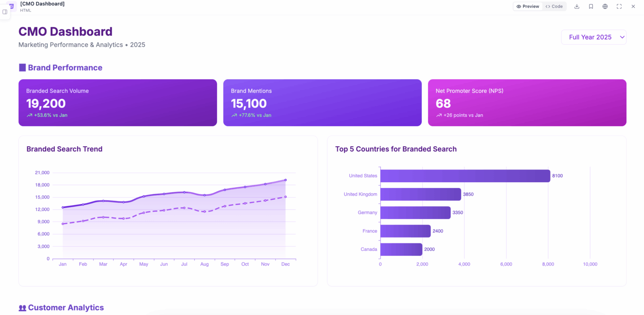Click the "68" NPS value
This screenshot has width=644, height=315.
click(x=443, y=103)
